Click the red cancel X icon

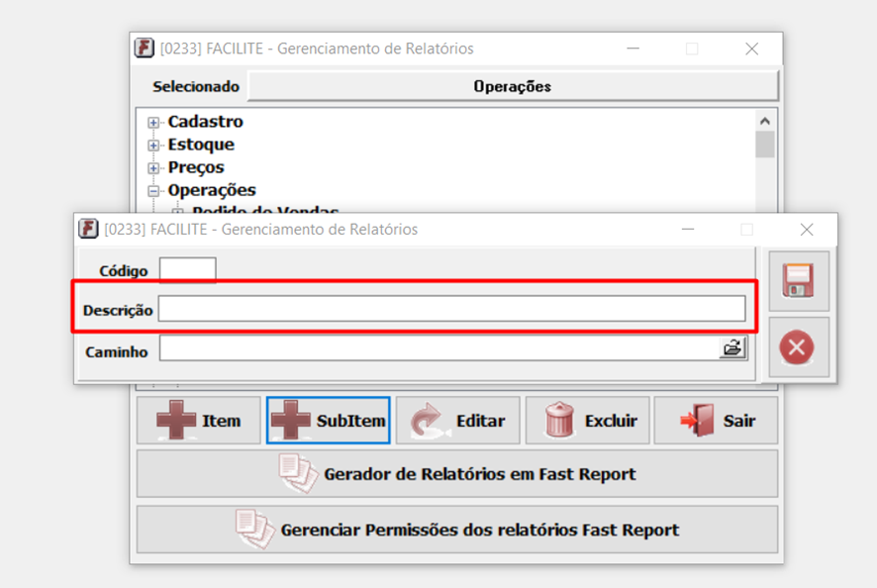coord(797,347)
